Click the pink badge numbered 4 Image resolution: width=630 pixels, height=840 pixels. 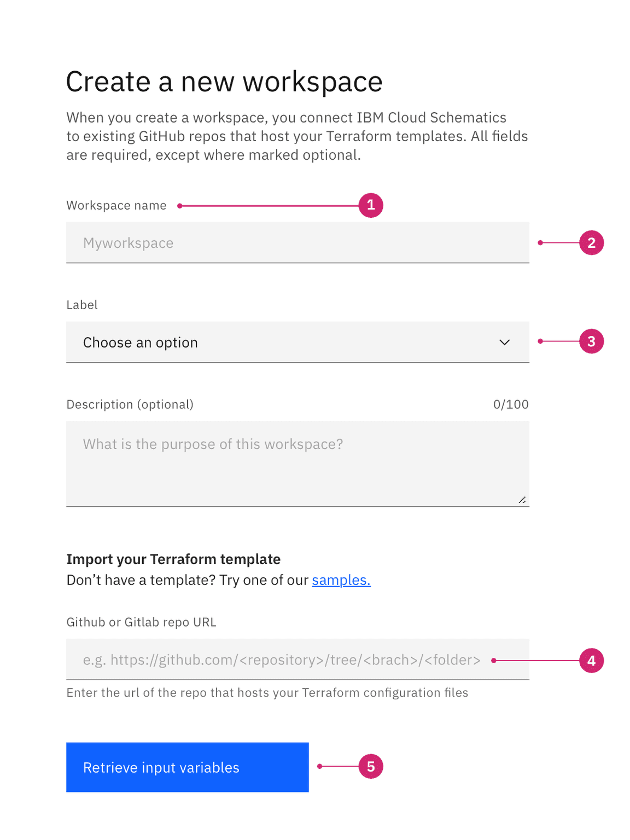(x=591, y=661)
